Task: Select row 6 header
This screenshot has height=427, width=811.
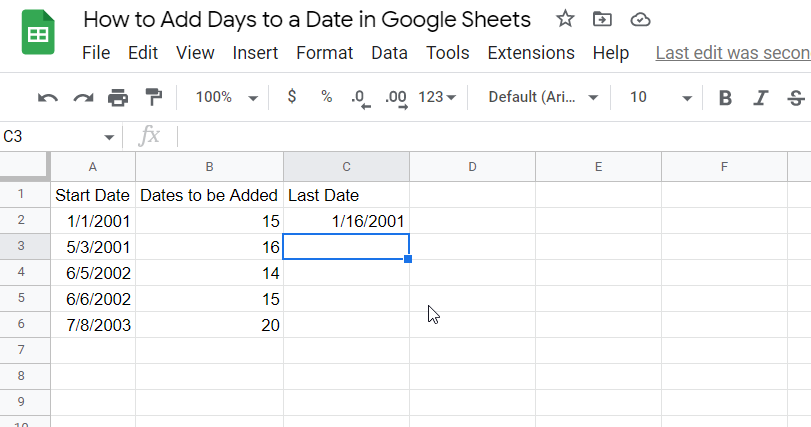Action: click(25, 325)
